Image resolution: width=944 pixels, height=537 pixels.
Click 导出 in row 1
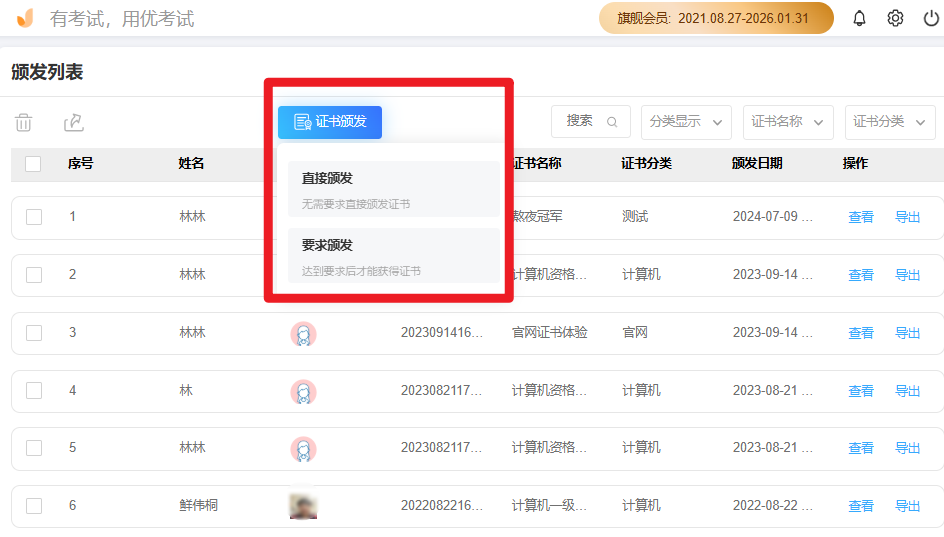(x=907, y=217)
